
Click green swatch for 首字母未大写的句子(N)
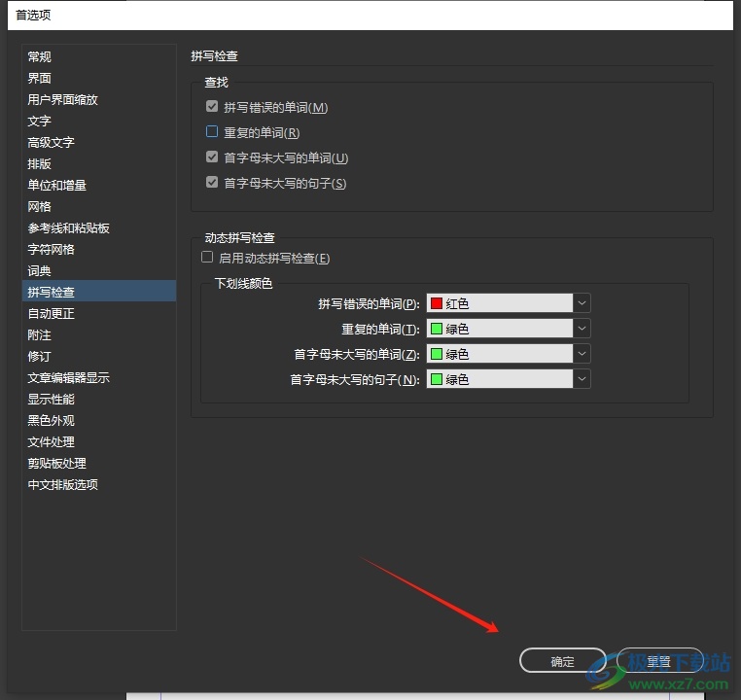pyautogui.click(x=437, y=379)
